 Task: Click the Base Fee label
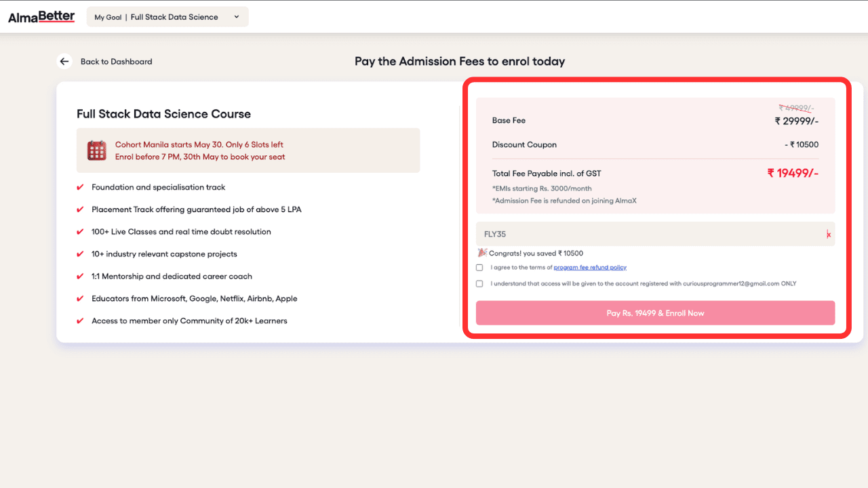[509, 121]
